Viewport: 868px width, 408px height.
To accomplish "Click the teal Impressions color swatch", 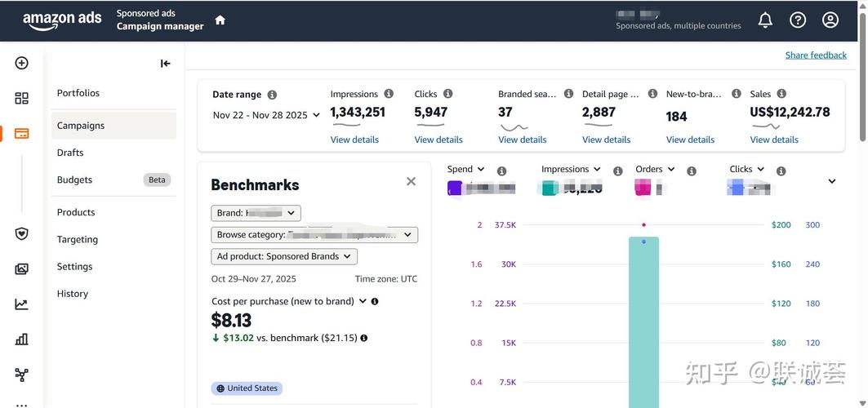I will [x=549, y=188].
